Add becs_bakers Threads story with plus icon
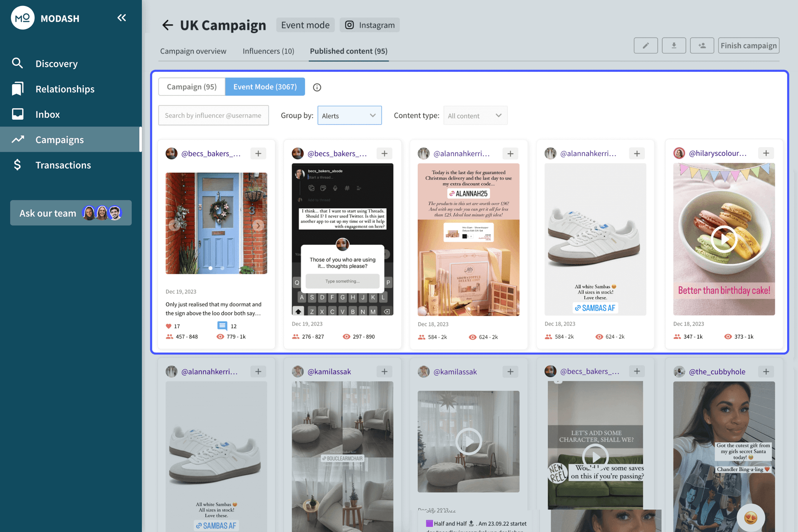The width and height of the screenshot is (798, 532). (x=384, y=154)
